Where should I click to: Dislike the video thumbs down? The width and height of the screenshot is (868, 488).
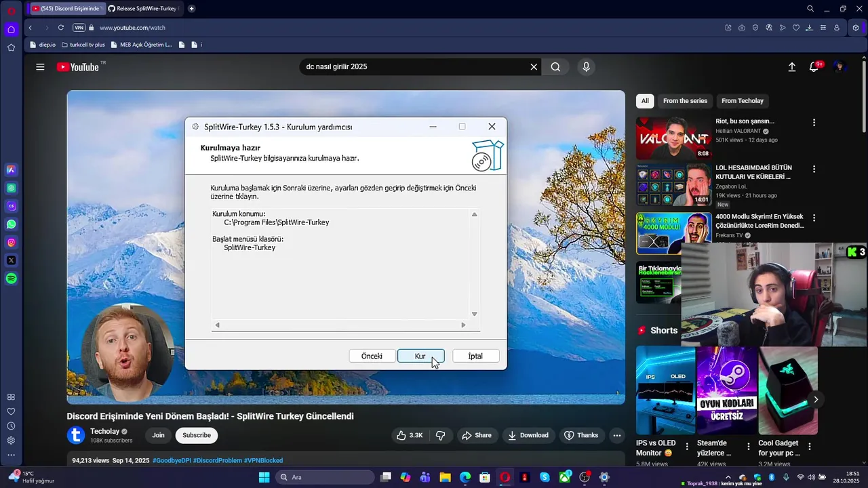click(x=441, y=435)
